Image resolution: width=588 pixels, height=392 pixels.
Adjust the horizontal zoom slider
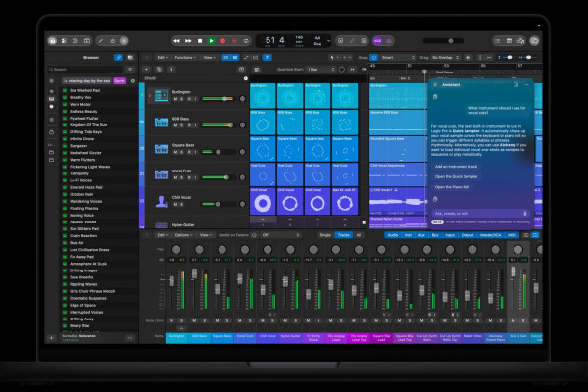[528, 58]
